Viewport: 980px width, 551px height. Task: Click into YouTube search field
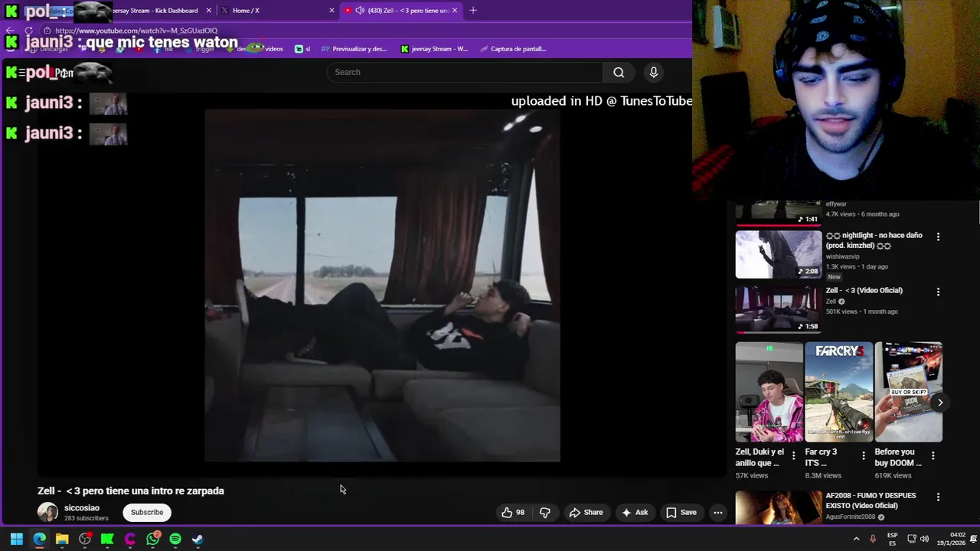click(x=465, y=72)
